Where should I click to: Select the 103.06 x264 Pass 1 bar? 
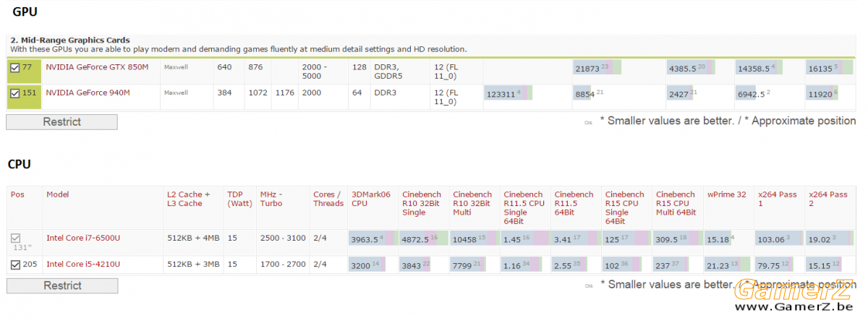[x=778, y=239]
